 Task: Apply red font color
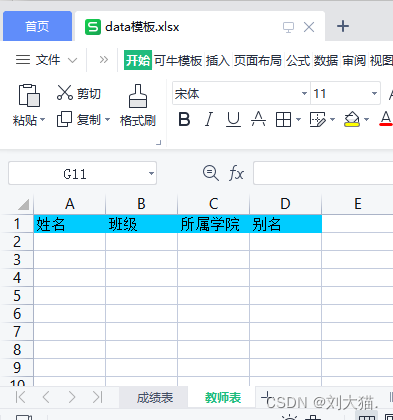[x=386, y=119]
